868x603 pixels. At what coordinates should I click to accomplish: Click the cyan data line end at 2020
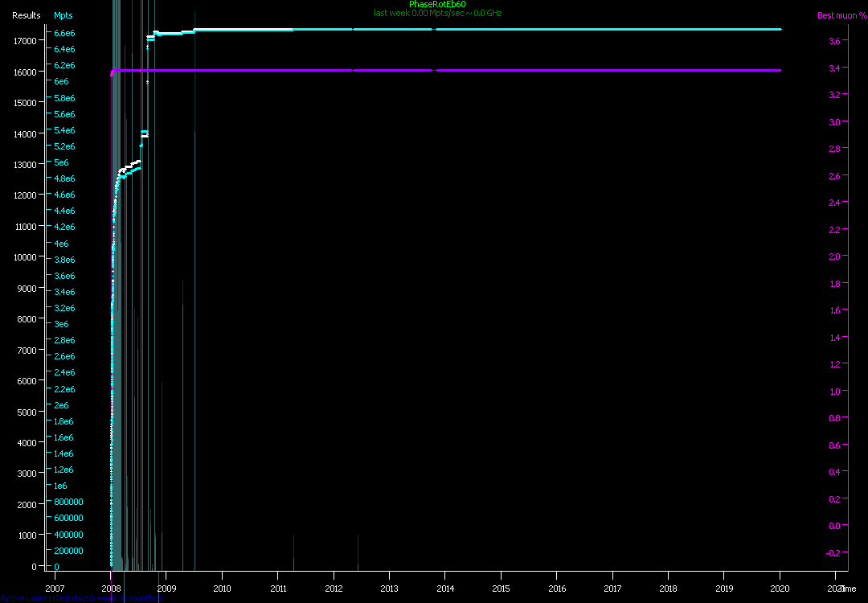(x=780, y=29)
